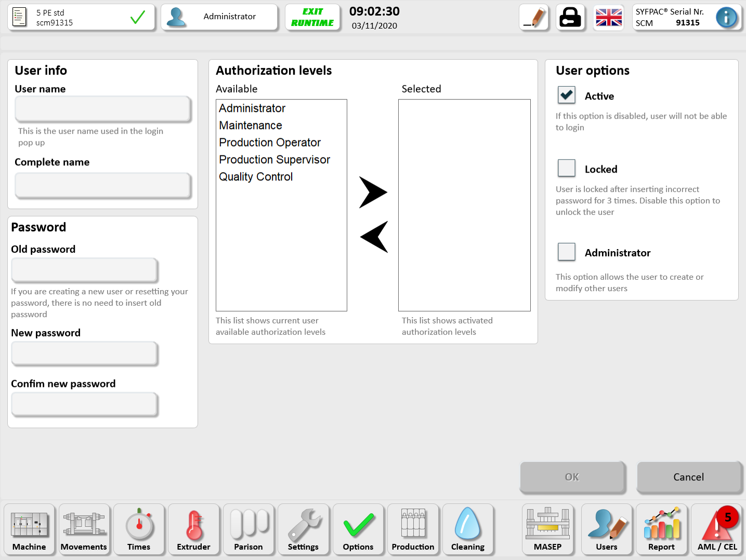Screen dimensions: 746x560
Task: Open the Report charts icon
Action: pyautogui.click(x=661, y=529)
